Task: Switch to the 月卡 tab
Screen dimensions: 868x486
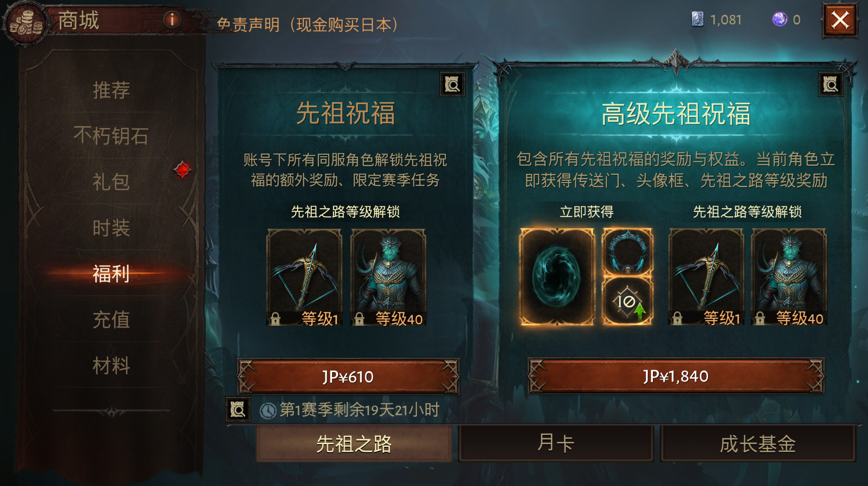Action: (555, 443)
